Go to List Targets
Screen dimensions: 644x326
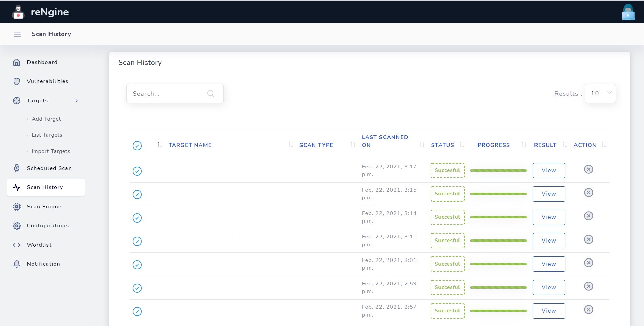[47, 135]
